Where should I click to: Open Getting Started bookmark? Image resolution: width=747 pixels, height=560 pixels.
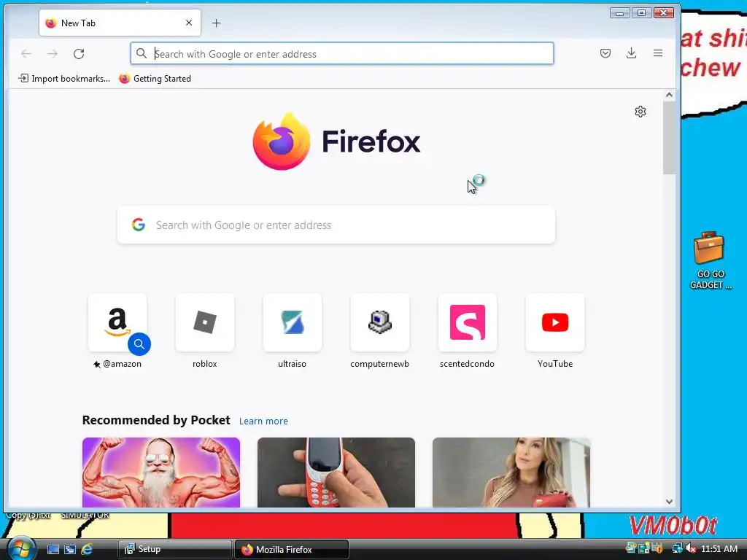coord(155,79)
